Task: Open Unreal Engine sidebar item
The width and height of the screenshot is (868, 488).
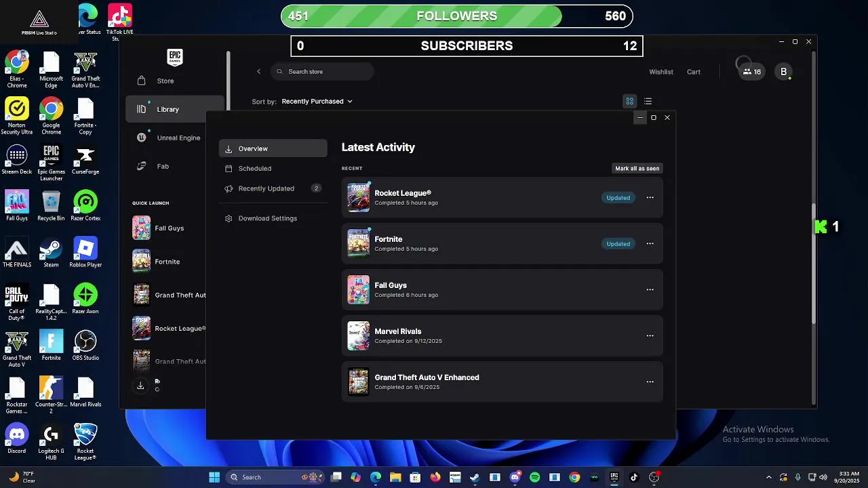Action: [175, 138]
